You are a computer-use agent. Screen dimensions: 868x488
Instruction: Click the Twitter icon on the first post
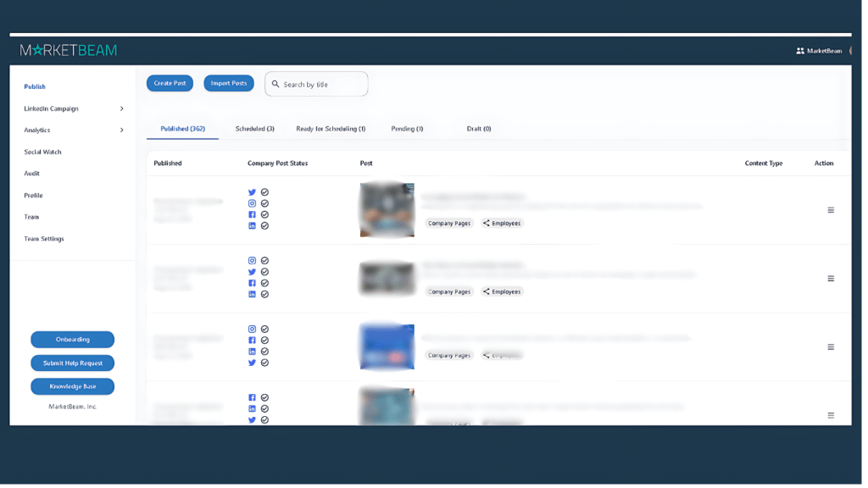252,192
